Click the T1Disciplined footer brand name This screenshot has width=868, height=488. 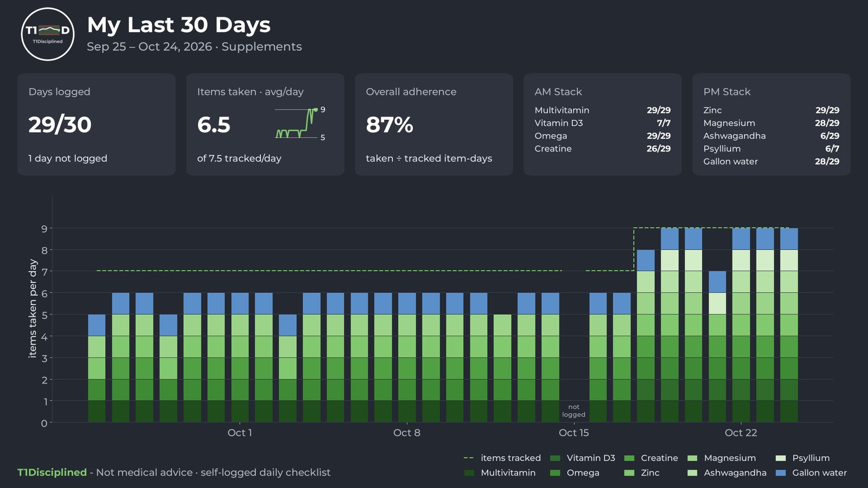(52, 472)
